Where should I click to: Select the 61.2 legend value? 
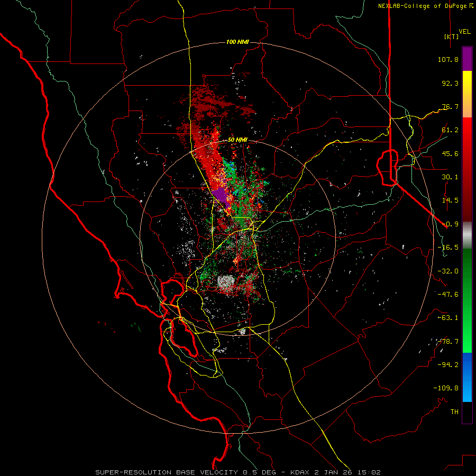point(450,130)
